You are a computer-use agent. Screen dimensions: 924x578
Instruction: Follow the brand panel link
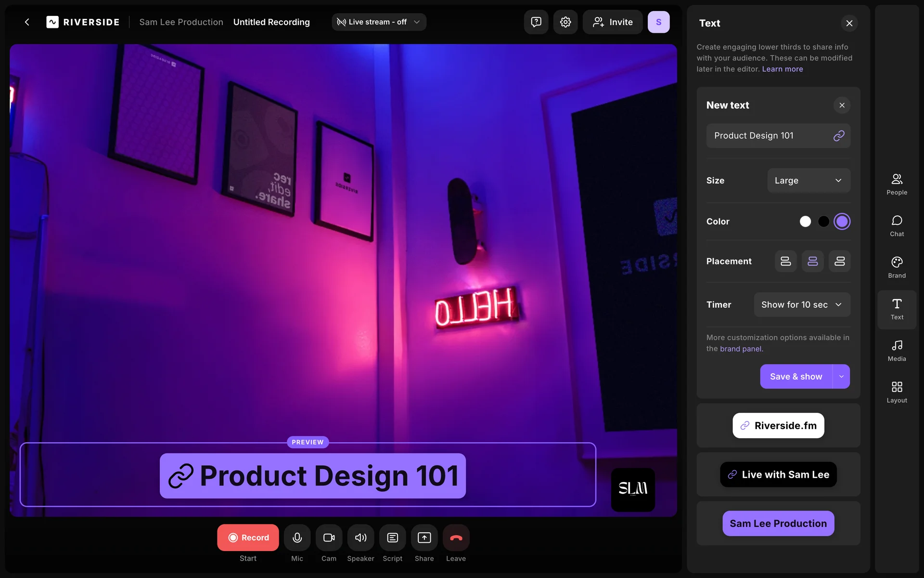tap(741, 349)
